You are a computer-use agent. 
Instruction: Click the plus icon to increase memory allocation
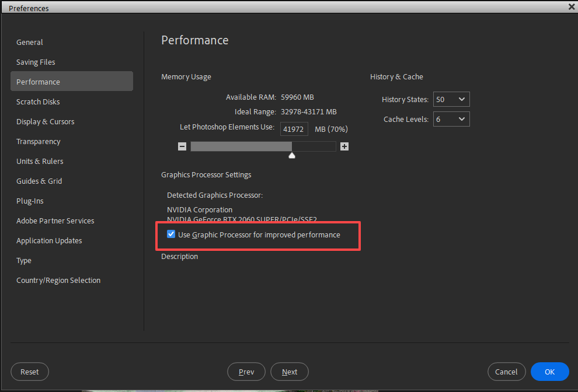344,146
